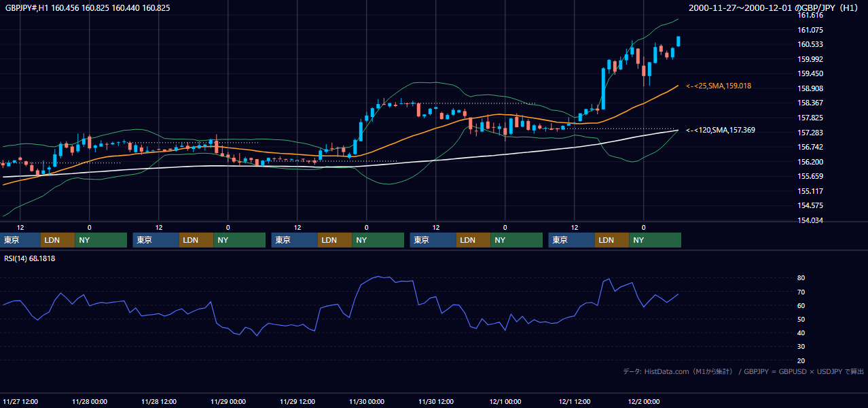Click the '12/1 12:00' time label

click(574, 401)
